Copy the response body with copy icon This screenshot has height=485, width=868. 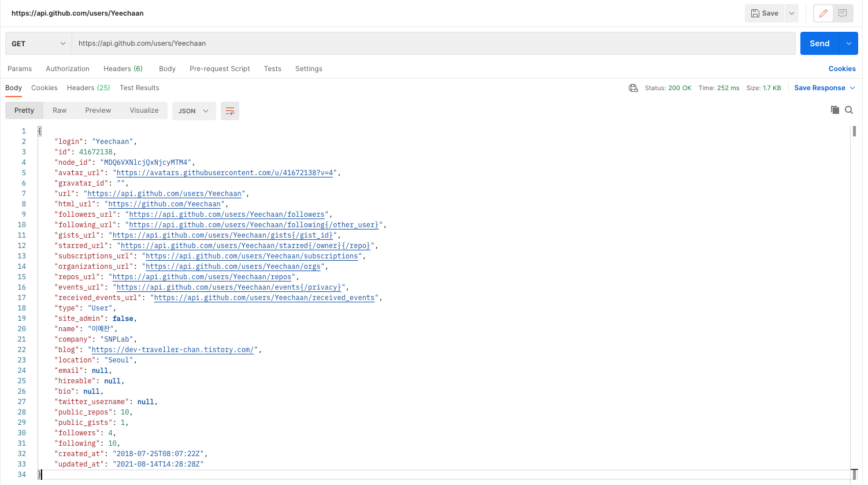click(x=834, y=110)
